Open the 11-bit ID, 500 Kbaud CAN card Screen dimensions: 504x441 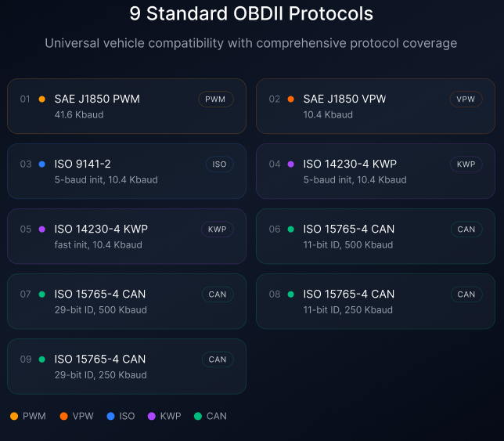click(376, 237)
